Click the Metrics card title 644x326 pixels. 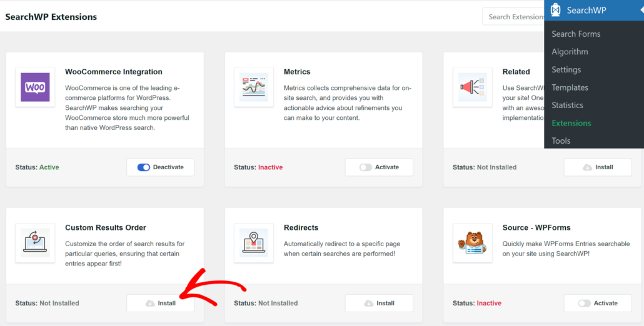(x=297, y=72)
